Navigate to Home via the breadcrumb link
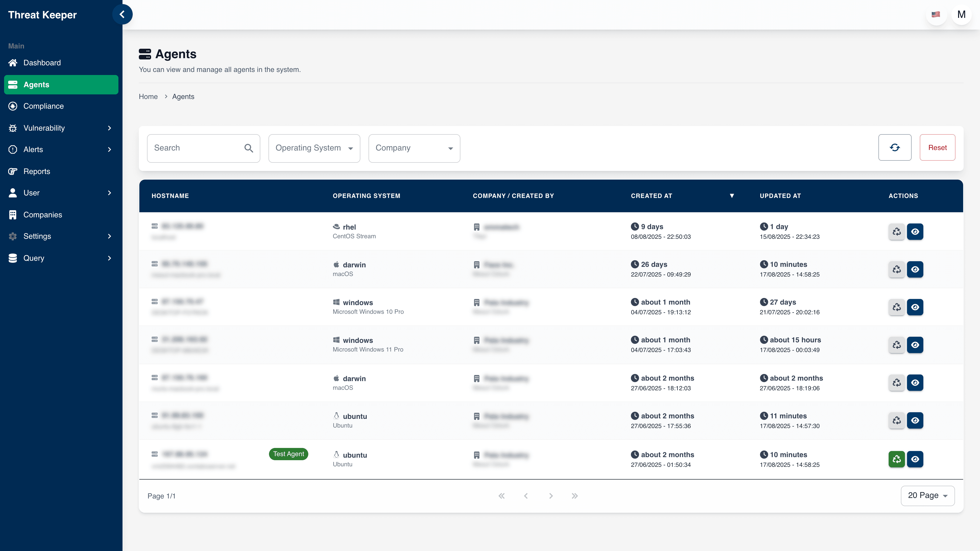Image resolution: width=980 pixels, height=551 pixels. [x=148, y=97]
